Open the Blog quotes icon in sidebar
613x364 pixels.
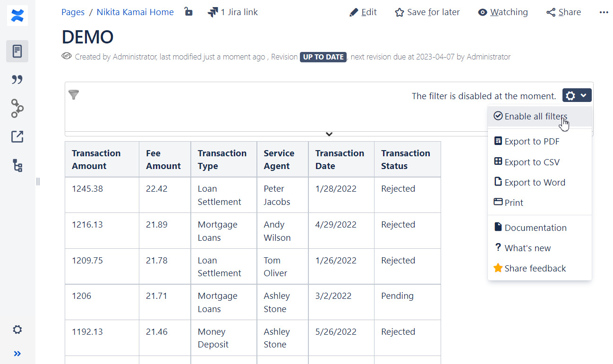[17, 80]
